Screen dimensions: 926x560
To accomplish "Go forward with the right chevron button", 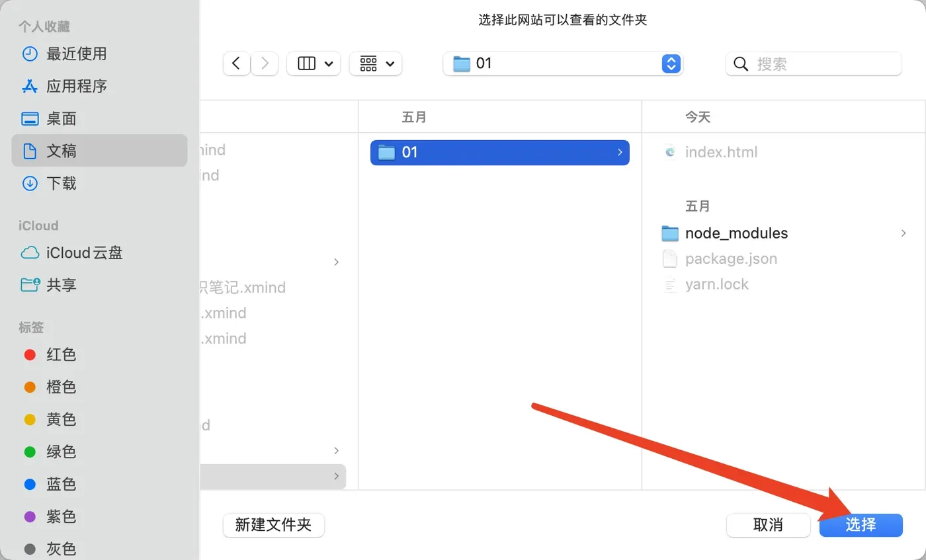I will 265,63.
